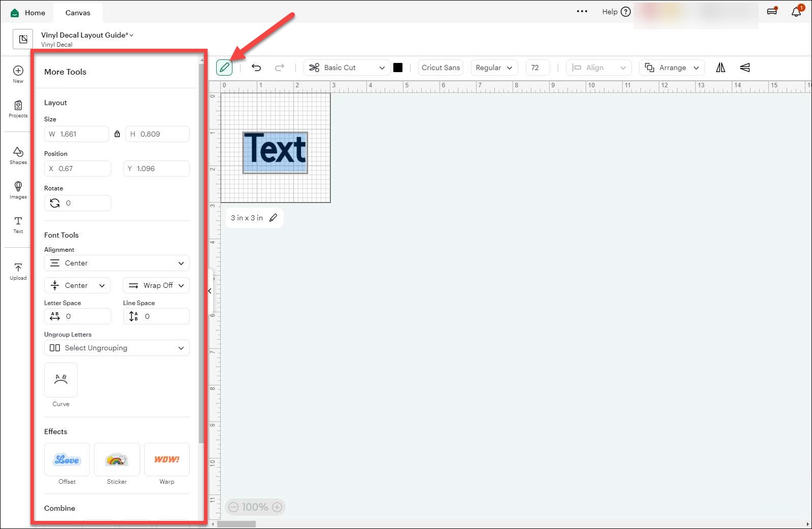This screenshot has height=529, width=812.
Task: Click the project file icon
Action: pos(23,39)
